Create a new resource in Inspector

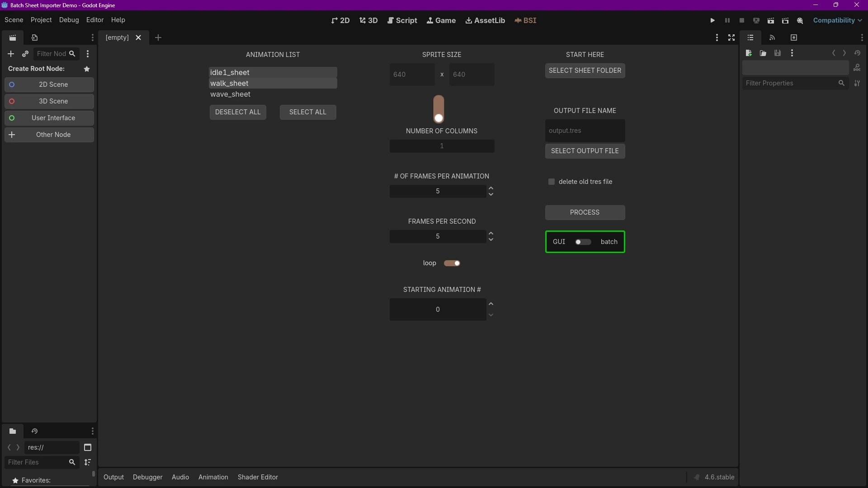click(749, 53)
